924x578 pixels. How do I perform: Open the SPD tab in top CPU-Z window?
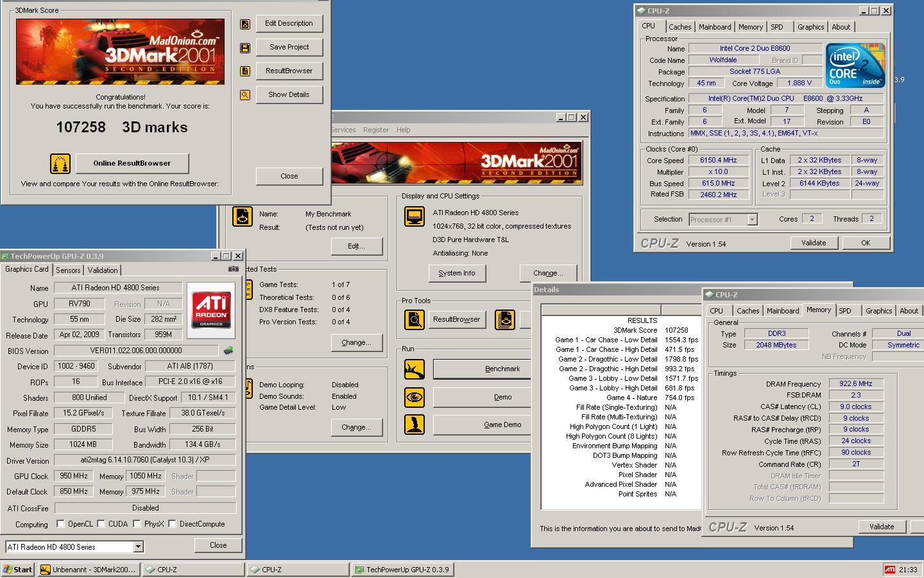777,27
